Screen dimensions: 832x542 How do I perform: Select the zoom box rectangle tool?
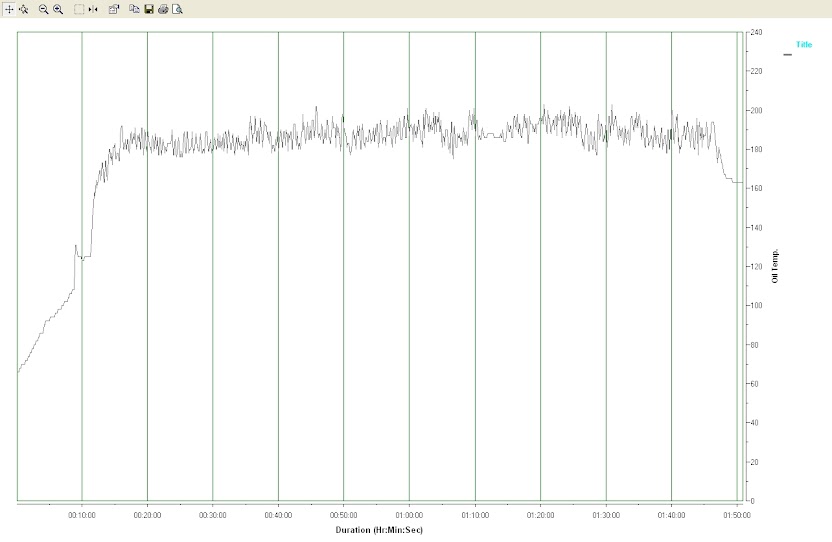(79, 9)
